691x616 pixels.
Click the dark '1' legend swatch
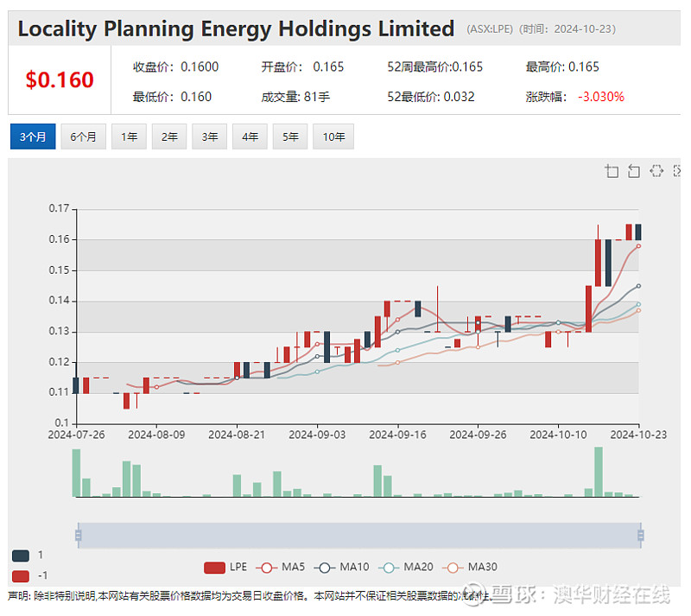[x=19, y=556]
